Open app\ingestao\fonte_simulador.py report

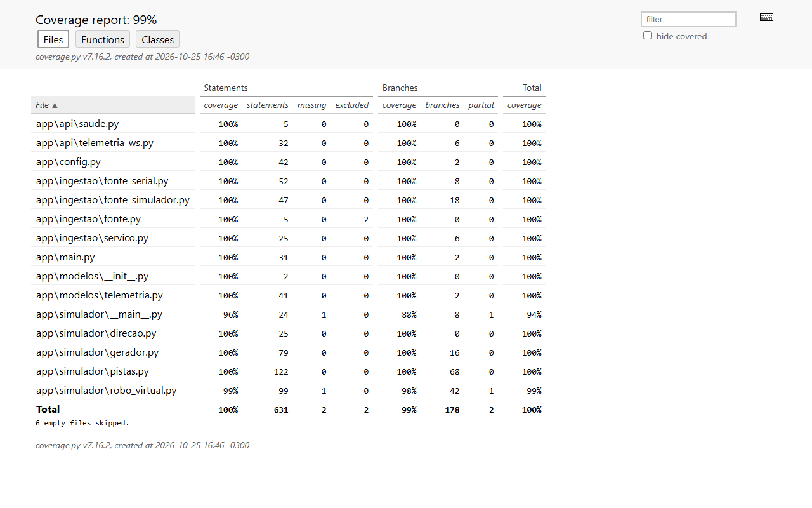click(x=113, y=200)
